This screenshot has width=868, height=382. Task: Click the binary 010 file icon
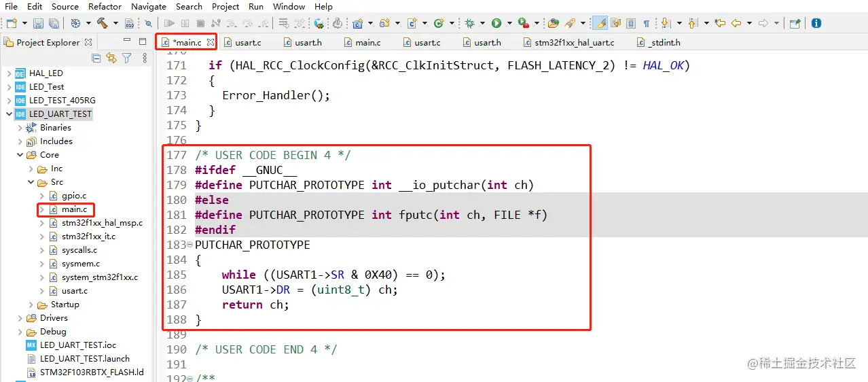[129, 23]
